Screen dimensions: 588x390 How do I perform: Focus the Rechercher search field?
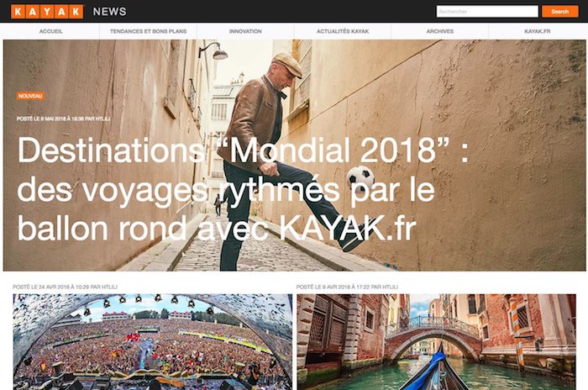(x=487, y=11)
